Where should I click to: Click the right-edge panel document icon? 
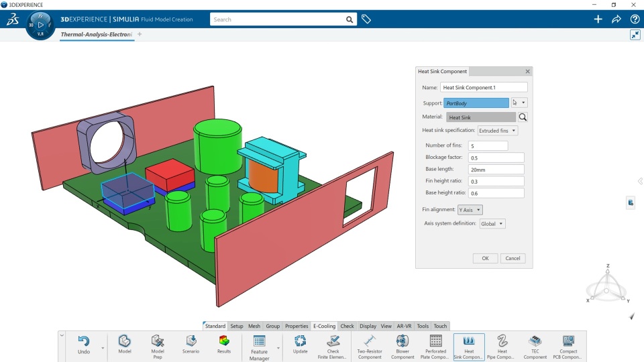631,202
